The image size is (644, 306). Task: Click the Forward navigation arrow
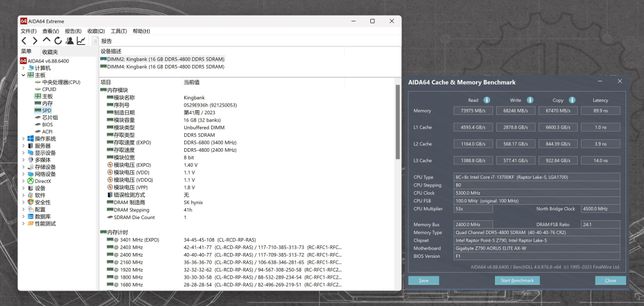tap(35, 40)
